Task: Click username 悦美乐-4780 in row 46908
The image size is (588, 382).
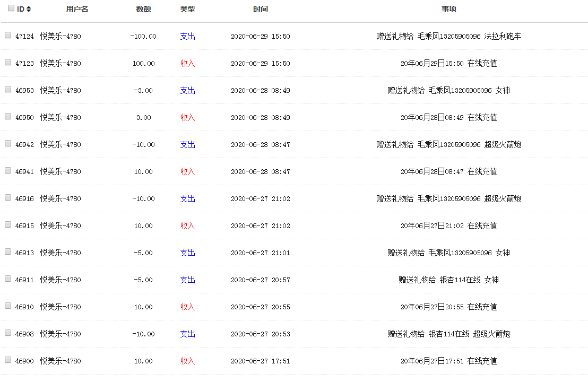Action: coord(60,334)
